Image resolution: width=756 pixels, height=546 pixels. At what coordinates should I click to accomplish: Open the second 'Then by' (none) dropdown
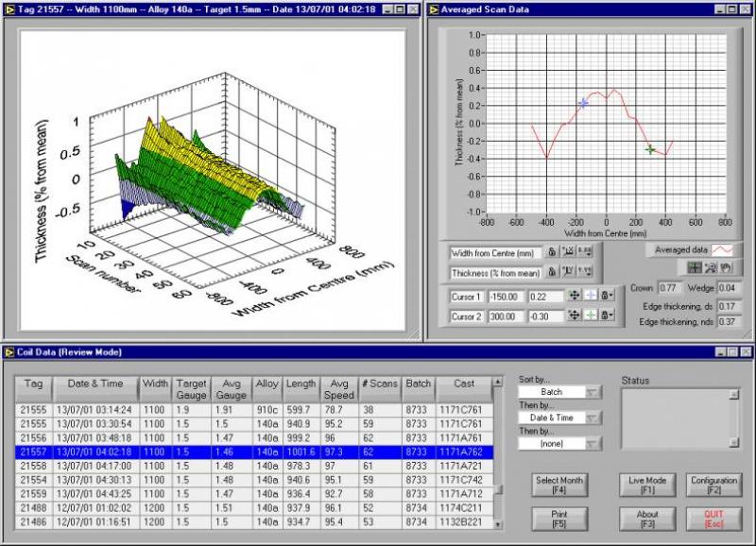click(560, 443)
